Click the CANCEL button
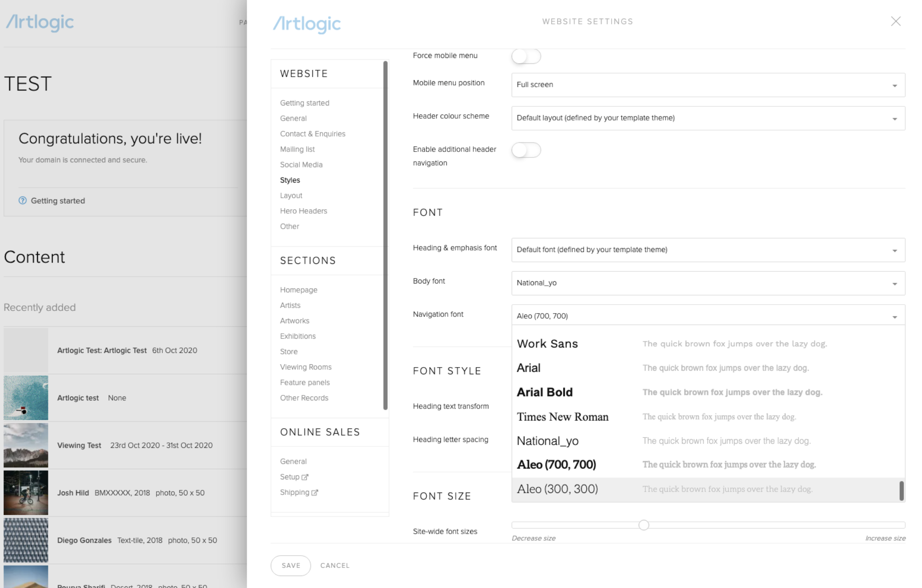Viewport: 922px width, 588px height. [335, 566]
